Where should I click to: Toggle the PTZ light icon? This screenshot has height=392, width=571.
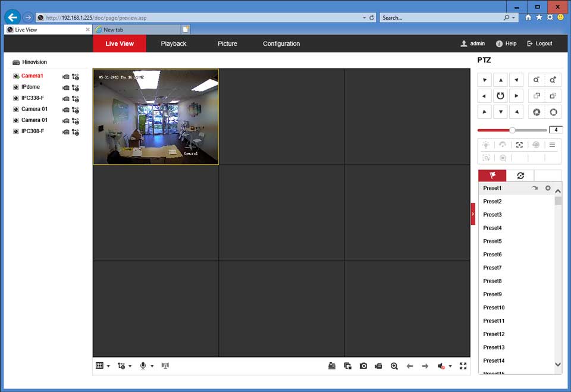(x=487, y=145)
